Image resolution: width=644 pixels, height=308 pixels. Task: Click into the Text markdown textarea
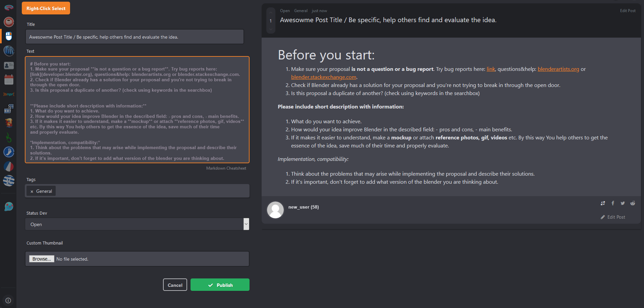pyautogui.click(x=137, y=109)
